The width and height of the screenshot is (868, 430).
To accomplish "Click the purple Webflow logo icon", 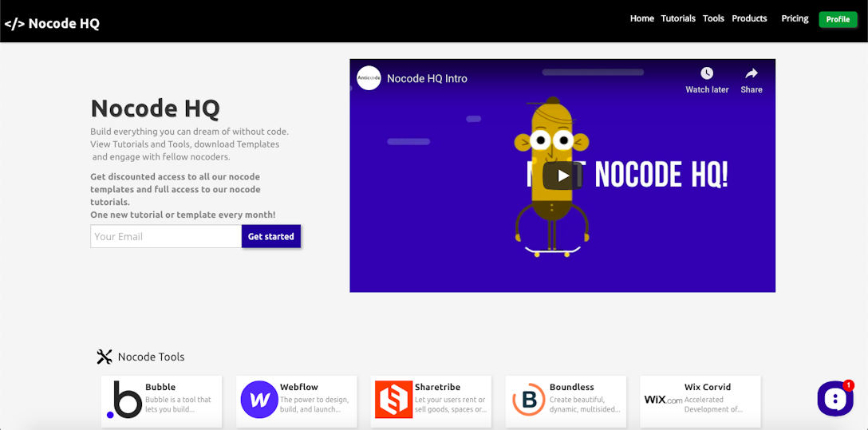I will 259,400.
